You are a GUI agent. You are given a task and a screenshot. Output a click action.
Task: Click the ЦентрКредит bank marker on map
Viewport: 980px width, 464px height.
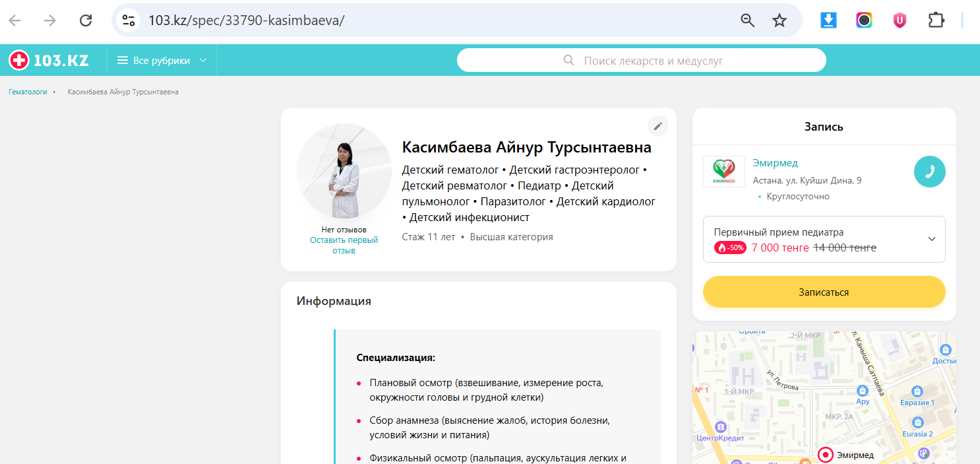(x=720, y=427)
